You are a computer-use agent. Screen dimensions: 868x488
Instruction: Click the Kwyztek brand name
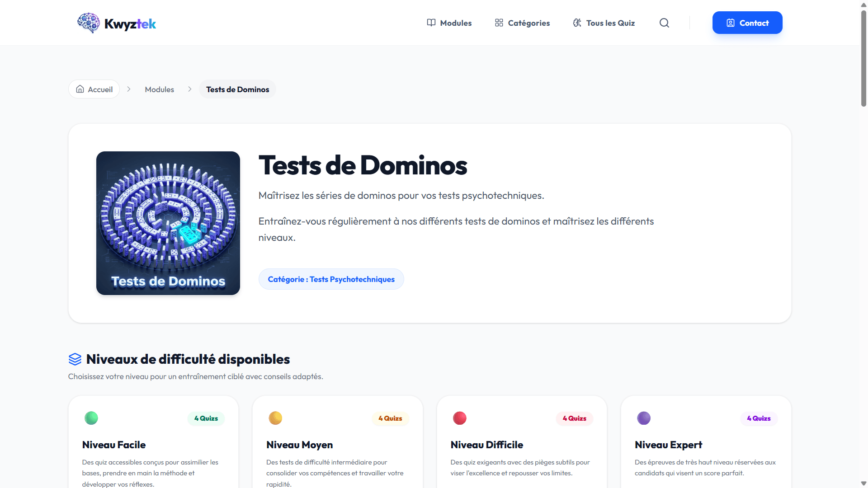pos(130,24)
